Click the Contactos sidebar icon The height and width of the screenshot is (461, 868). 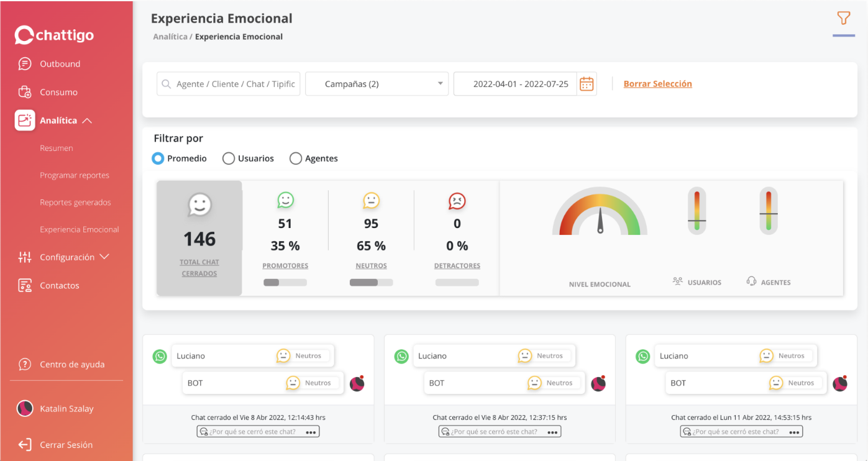[x=25, y=286]
